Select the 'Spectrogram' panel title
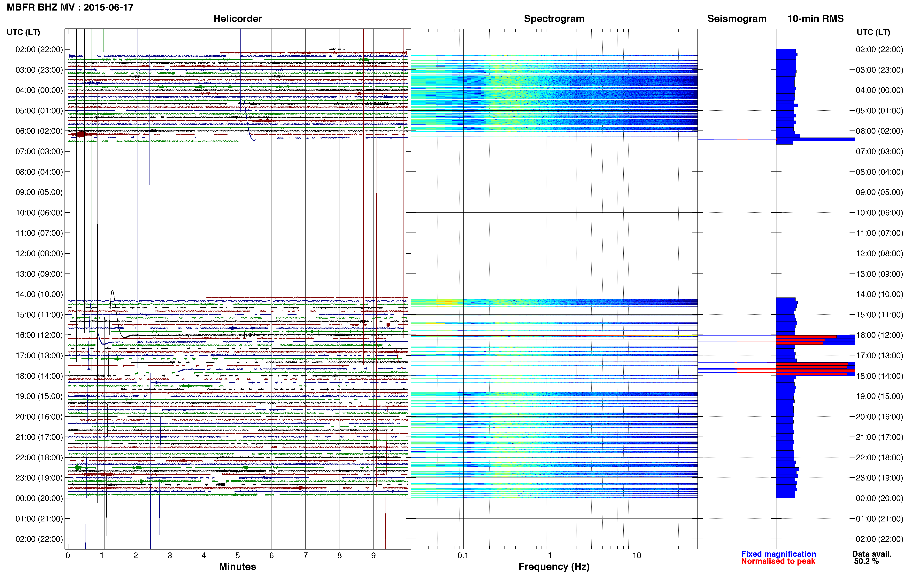 click(554, 19)
